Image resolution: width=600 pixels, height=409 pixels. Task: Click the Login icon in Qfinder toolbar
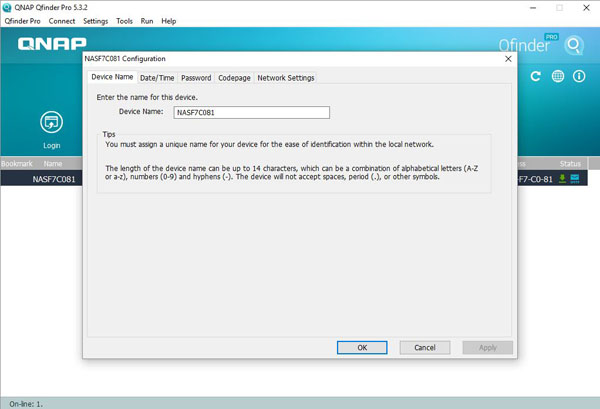point(51,122)
